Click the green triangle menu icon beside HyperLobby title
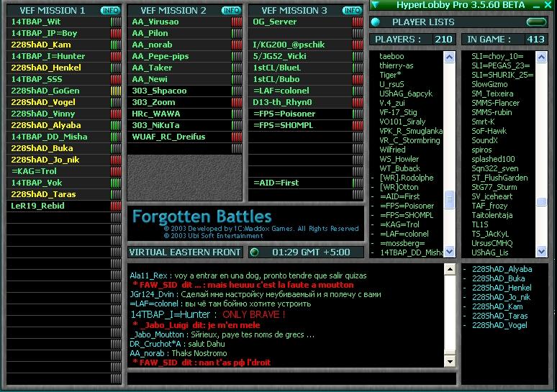Image resolution: width=557 pixels, height=392 pixels. (x=375, y=5)
